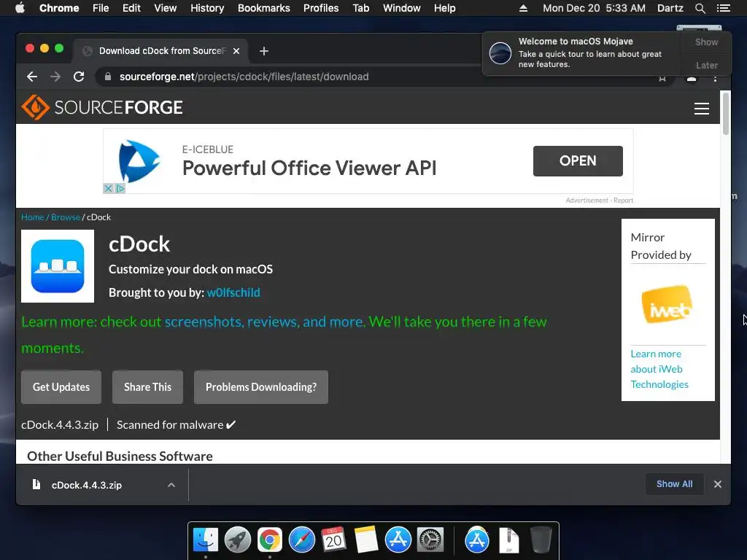The image size is (747, 560).
Task: Open Trash in the Dock
Action: coord(541,540)
